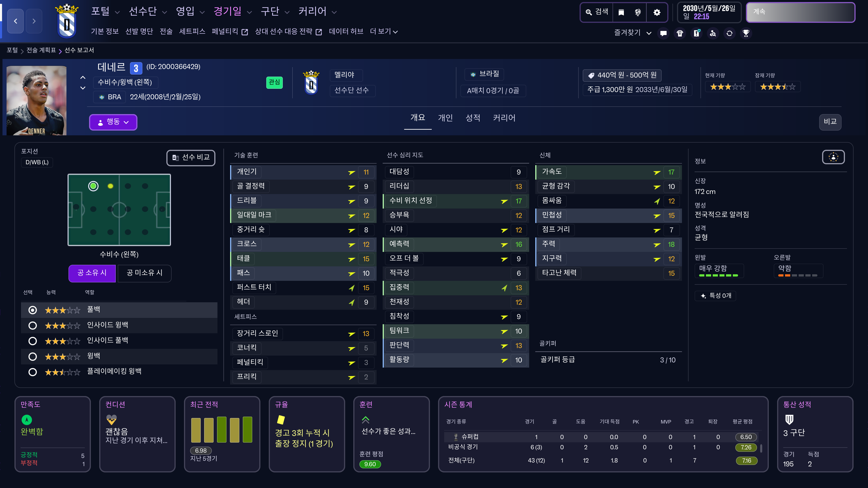
Task: Open the 즐겨찾기 dropdown
Action: (x=632, y=33)
